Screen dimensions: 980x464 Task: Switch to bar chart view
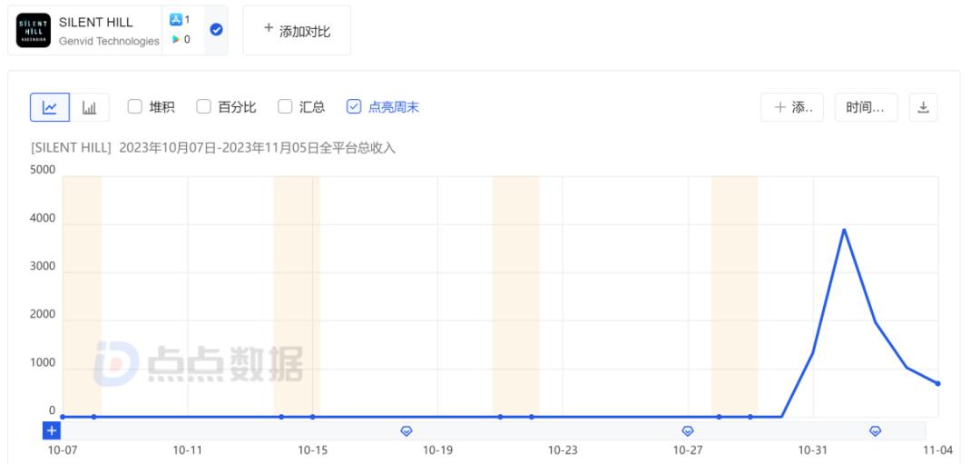(90, 107)
